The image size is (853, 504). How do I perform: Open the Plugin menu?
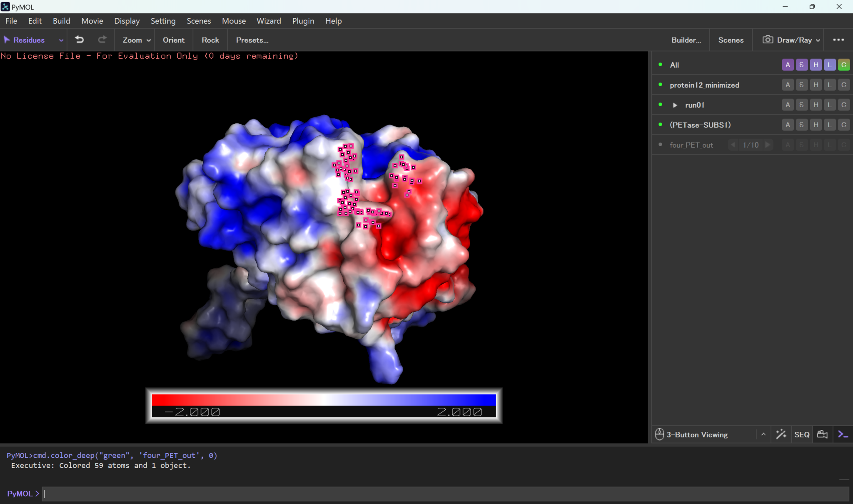[x=303, y=21]
